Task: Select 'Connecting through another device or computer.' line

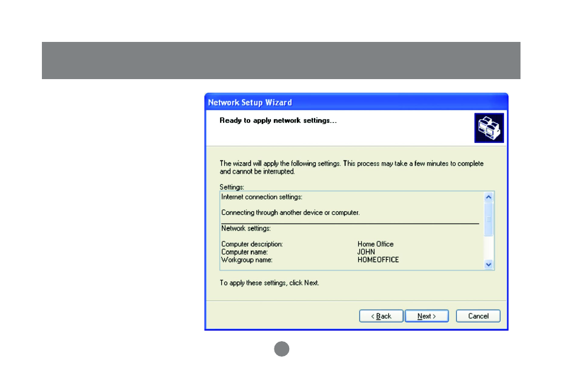Action: [290, 213]
